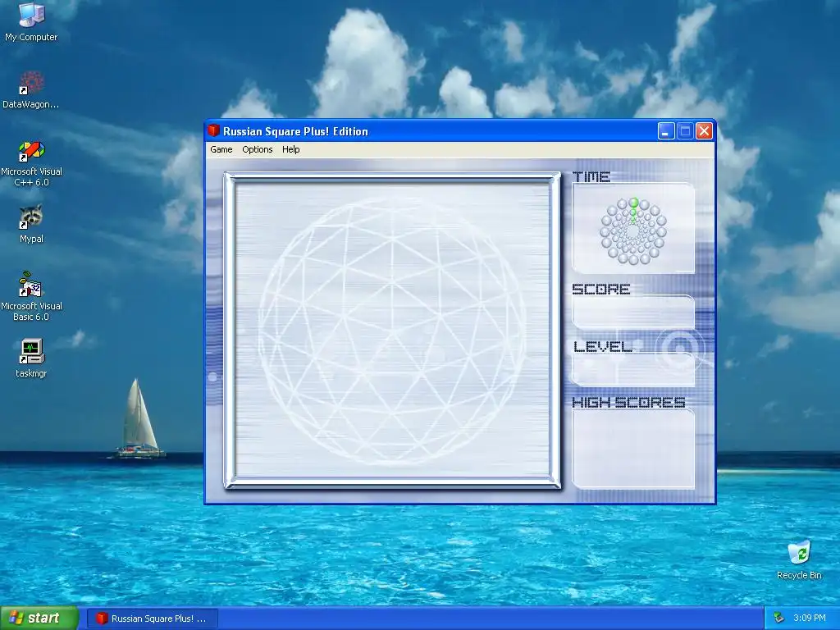Close the Russian Square window
The image size is (840, 630).
704,130
